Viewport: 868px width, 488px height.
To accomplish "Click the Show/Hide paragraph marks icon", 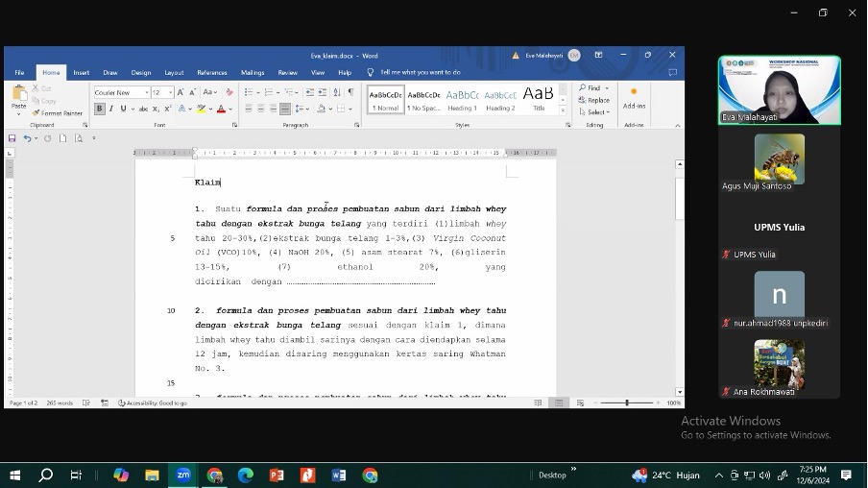I will click(350, 92).
